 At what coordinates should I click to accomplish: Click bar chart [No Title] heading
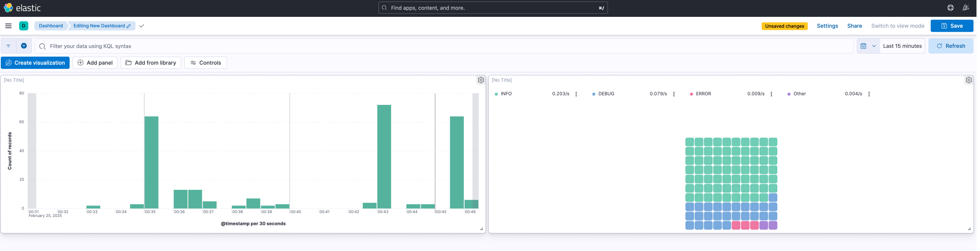(x=14, y=80)
